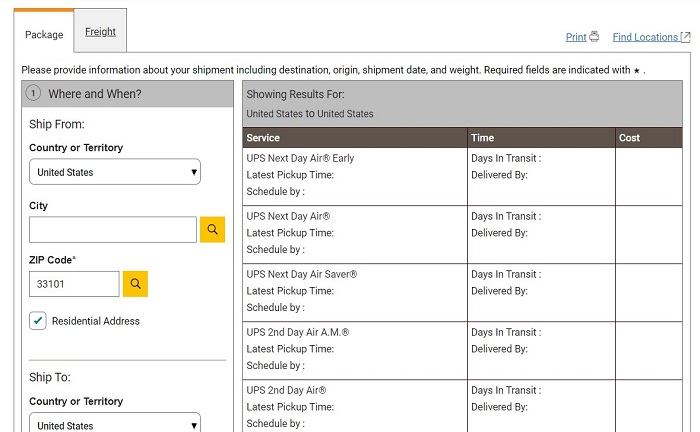Click the ZIP Code field containing 33101
The width and height of the screenshot is (700, 432).
coord(74,284)
